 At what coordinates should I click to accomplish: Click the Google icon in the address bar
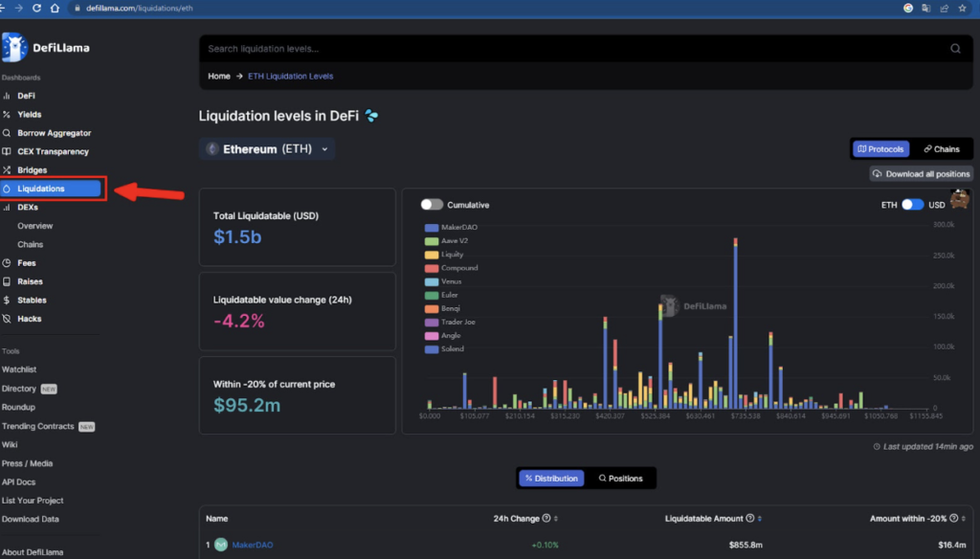click(908, 8)
